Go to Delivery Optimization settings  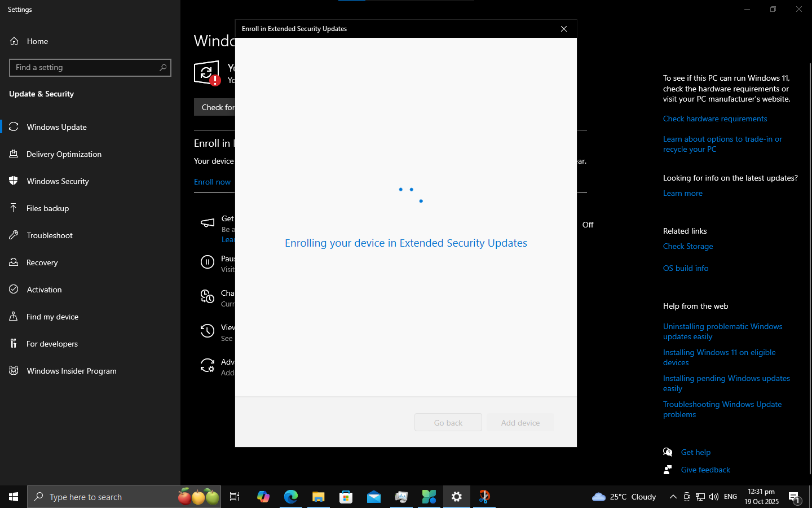click(90, 154)
